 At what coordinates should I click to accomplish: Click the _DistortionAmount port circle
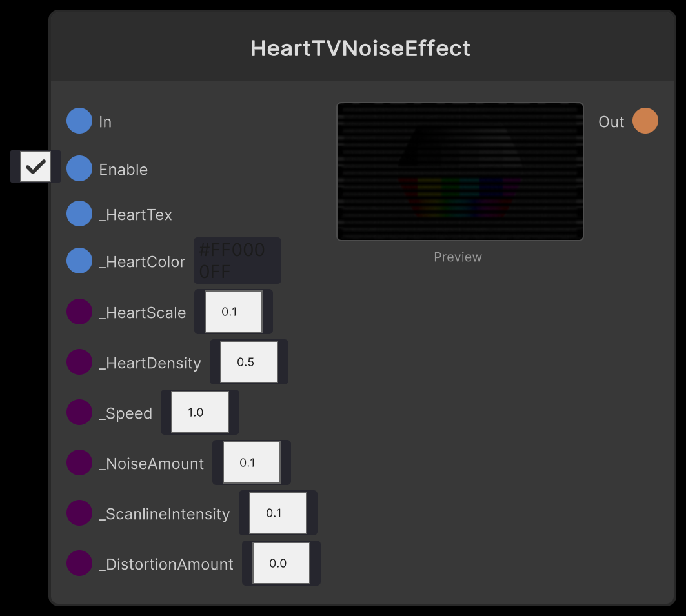79,563
